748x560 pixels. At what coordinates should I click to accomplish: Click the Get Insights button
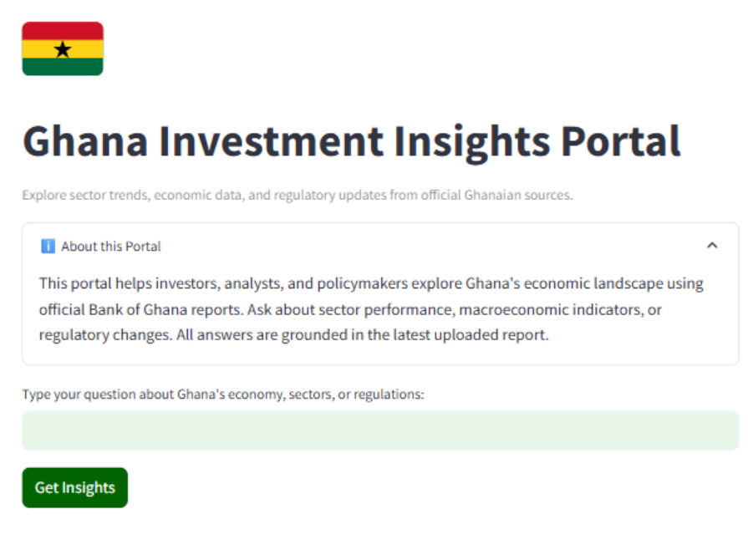pos(75,487)
